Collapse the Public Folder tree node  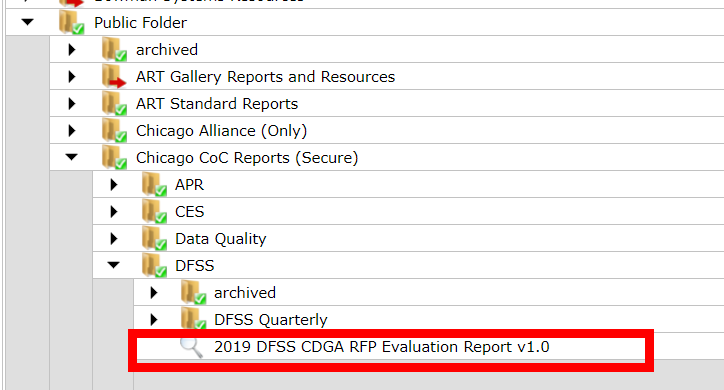click(28, 22)
